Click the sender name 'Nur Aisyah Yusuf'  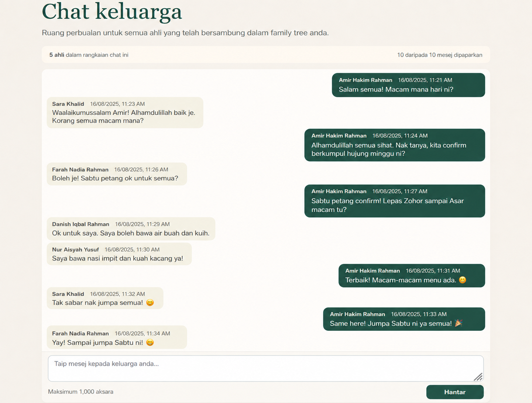pyautogui.click(x=76, y=250)
